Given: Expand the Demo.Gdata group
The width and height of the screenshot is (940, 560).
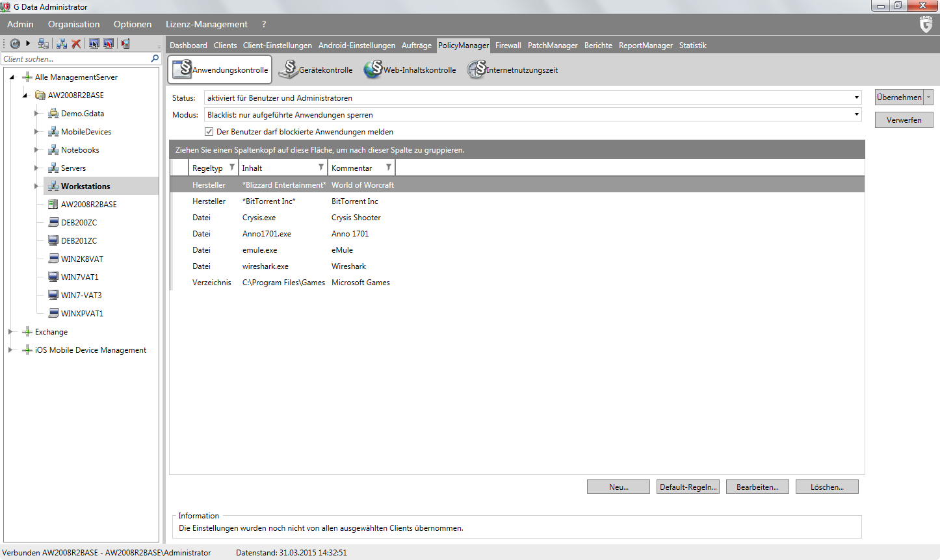Looking at the screenshot, I should (36, 113).
